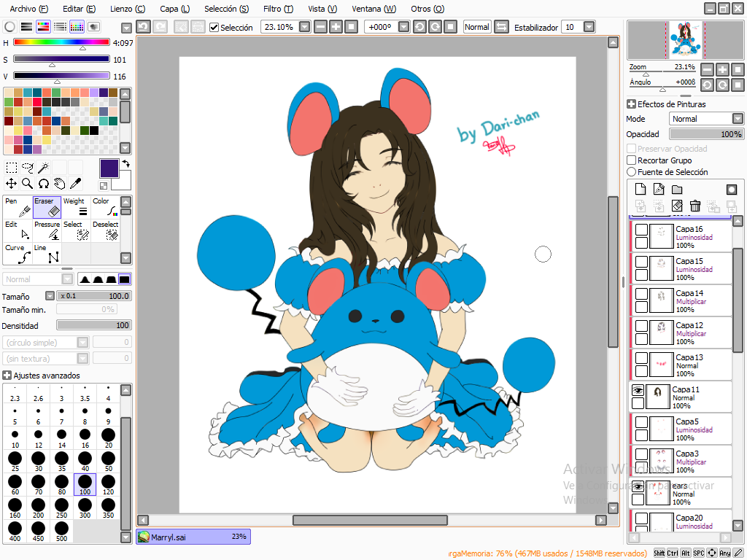
Task: Toggle the Selección checkbox
Action: coord(214,28)
